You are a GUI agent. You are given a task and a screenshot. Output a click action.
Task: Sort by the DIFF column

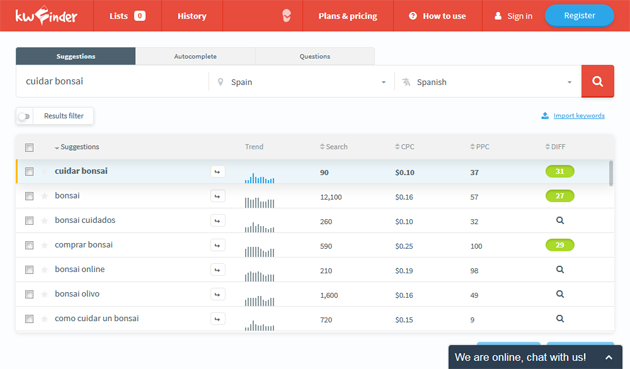click(555, 147)
